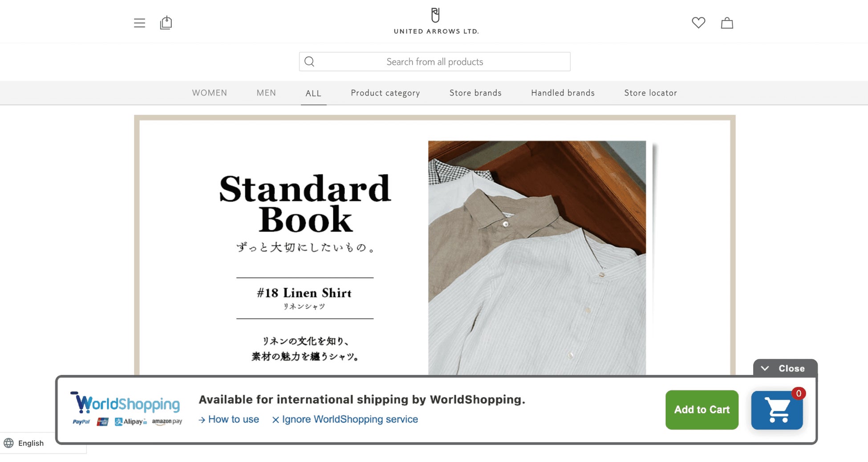This screenshot has height=462, width=868.
Task: Click the green Add to Cart button
Action: click(x=702, y=410)
